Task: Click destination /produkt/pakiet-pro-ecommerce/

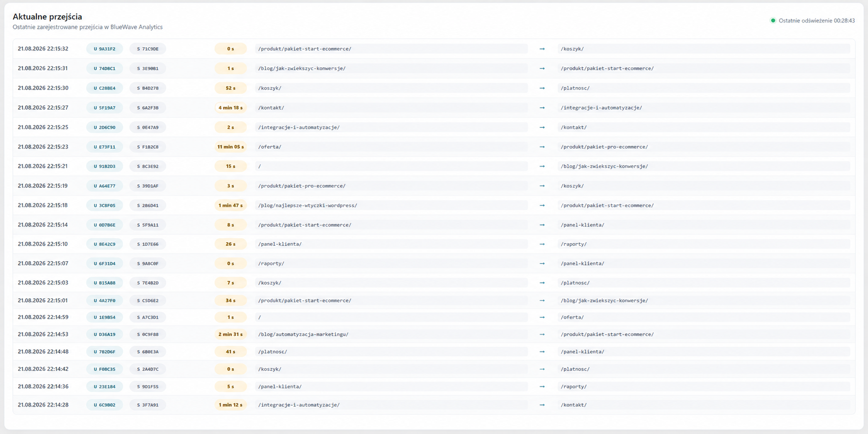Action: [704, 147]
